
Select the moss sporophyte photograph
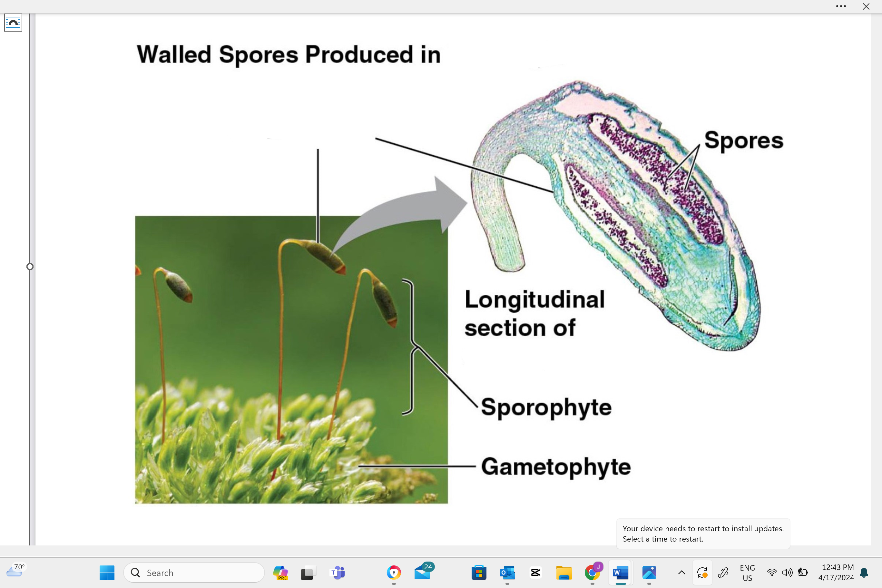coord(291,359)
